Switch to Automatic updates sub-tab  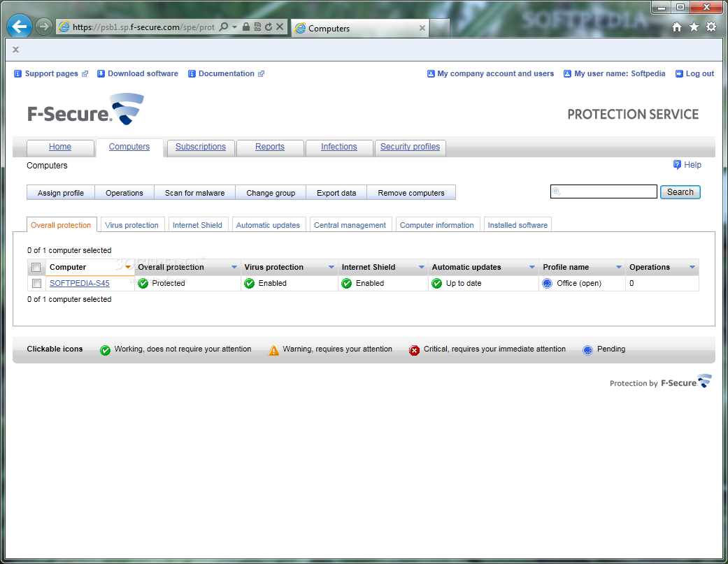(x=268, y=225)
